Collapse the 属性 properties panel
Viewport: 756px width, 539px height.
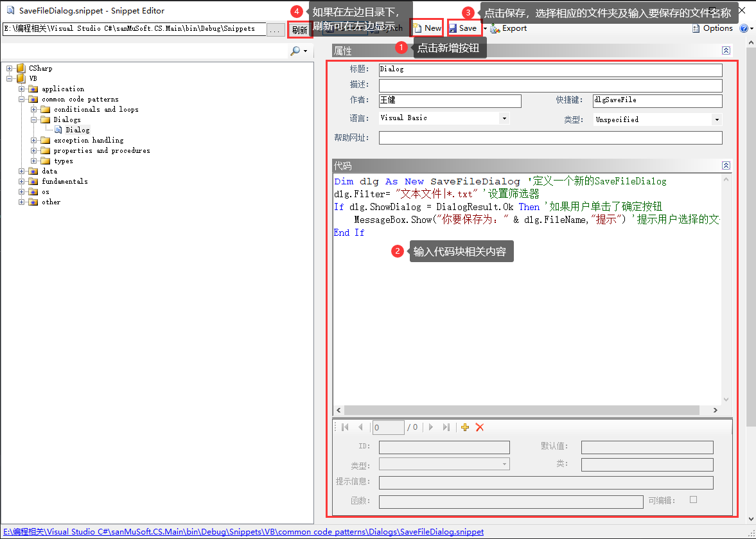[x=726, y=51]
